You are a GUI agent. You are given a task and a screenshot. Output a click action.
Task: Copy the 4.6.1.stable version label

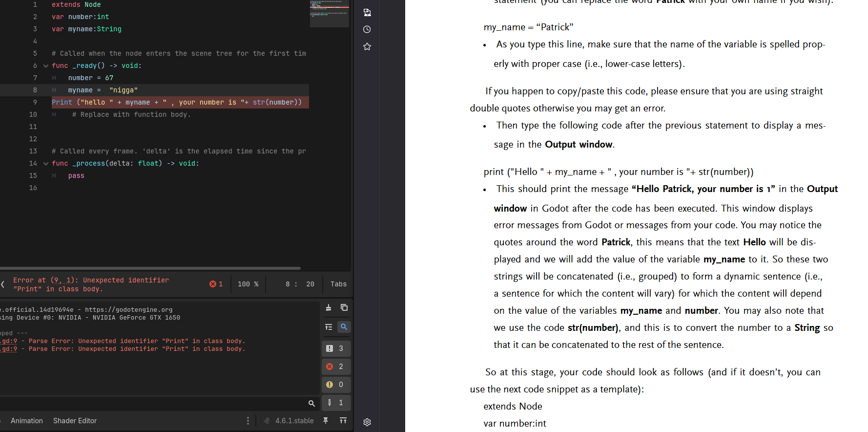(x=294, y=421)
